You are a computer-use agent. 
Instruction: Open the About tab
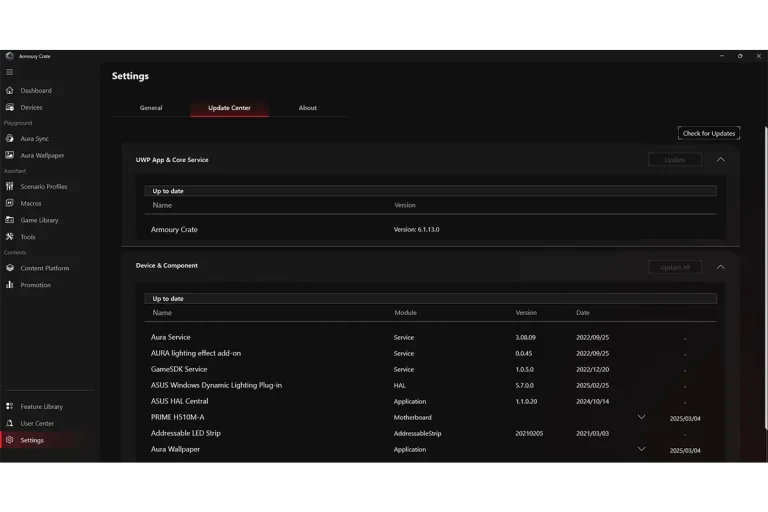click(x=308, y=108)
